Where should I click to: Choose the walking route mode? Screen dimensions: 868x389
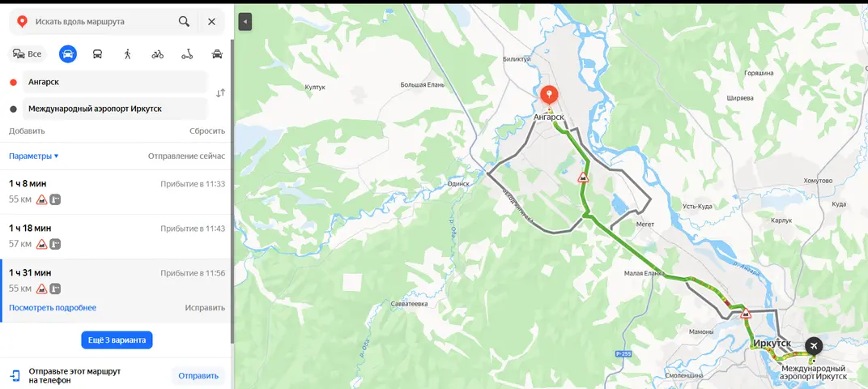(127, 53)
